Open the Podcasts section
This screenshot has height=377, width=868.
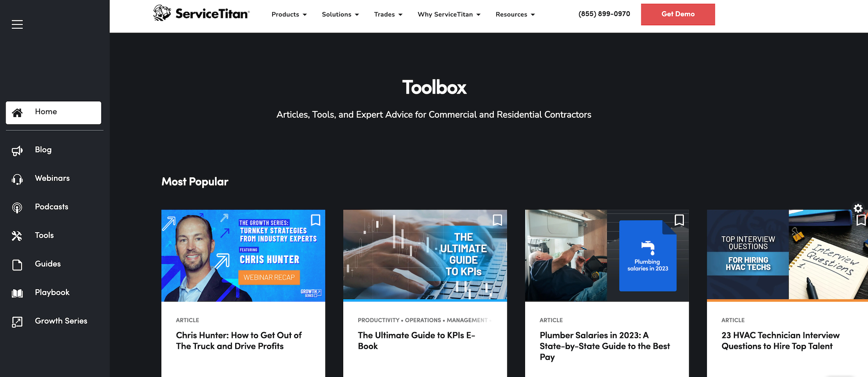click(x=52, y=207)
